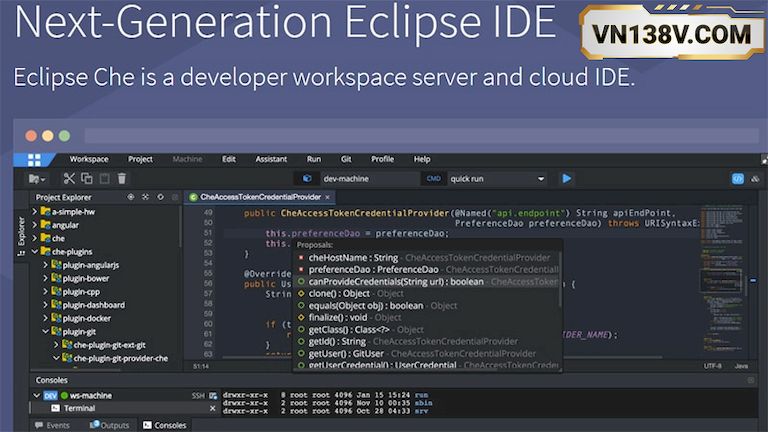Image resolution: width=768 pixels, height=432 pixels.
Task: Click the SSH label for ws-machine
Action: click(198, 395)
